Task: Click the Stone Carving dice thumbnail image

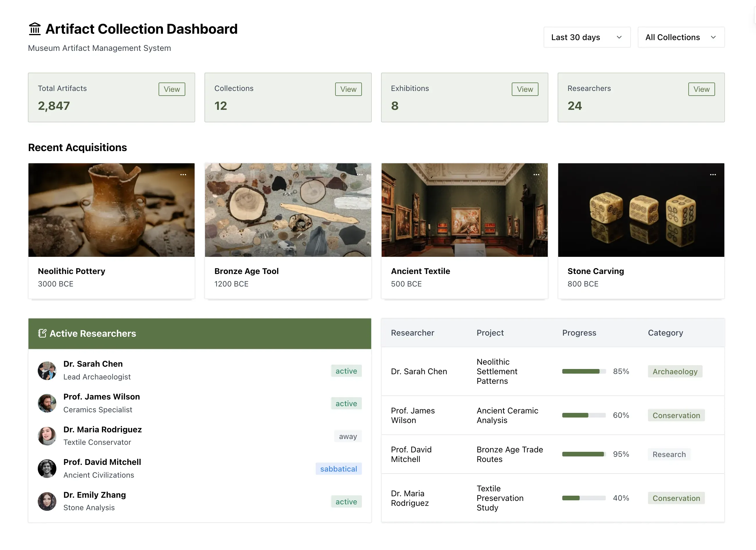Action: coord(641,210)
